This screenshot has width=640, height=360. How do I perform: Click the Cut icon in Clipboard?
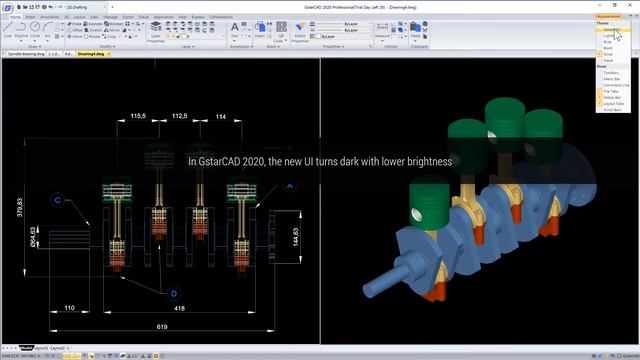click(x=425, y=30)
